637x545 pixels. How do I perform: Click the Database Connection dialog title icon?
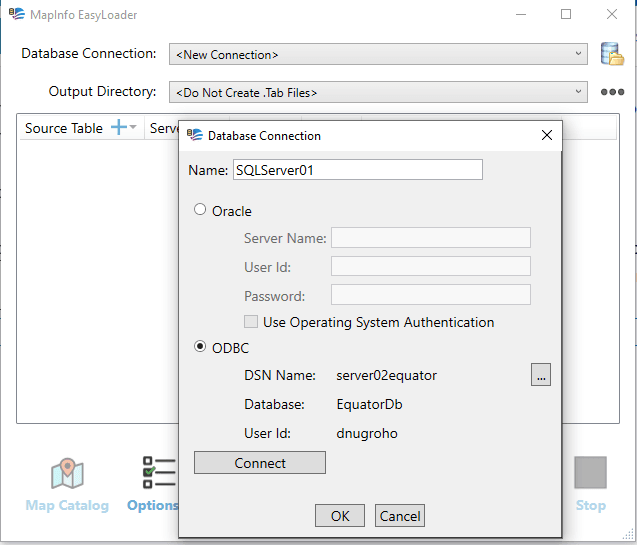[x=194, y=135]
